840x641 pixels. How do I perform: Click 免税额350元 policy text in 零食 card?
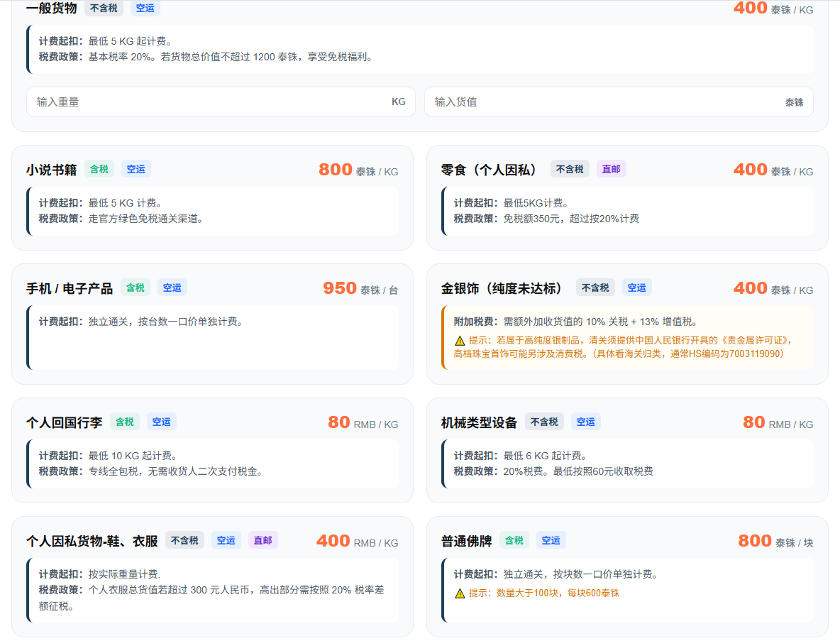point(571,219)
